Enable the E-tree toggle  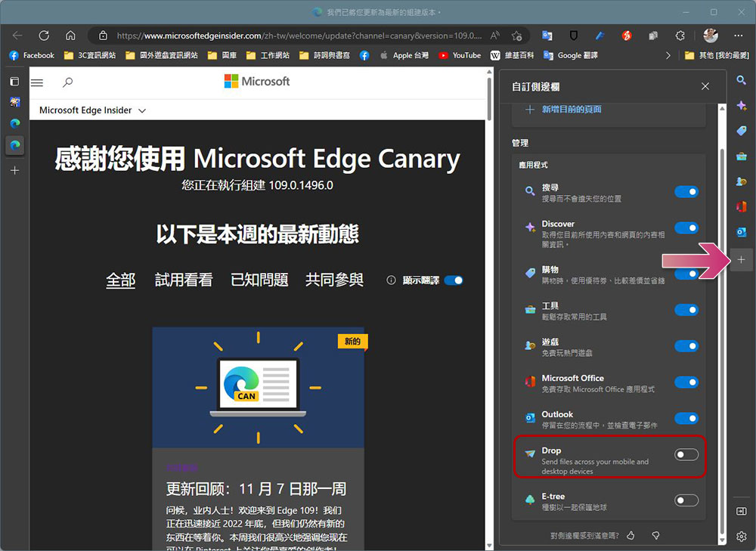[x=686, y=500]
